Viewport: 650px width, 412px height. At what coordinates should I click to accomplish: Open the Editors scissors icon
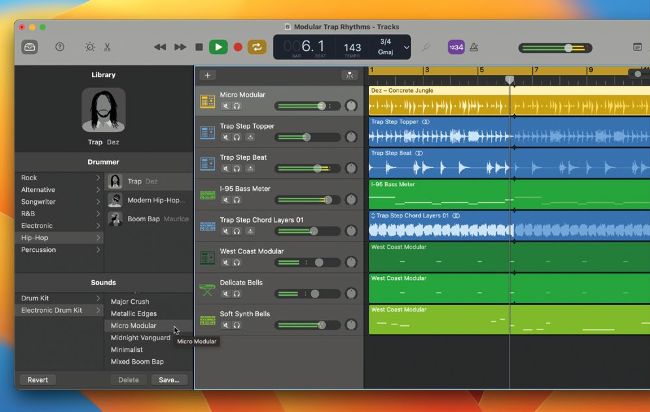(107, 47)
